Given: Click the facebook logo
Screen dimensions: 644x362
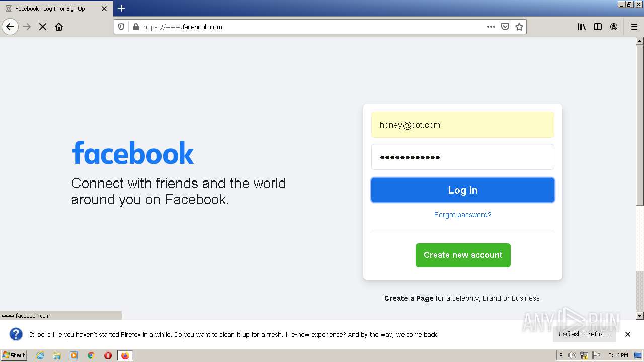Looking at the screenshot, I should (133, 153).
